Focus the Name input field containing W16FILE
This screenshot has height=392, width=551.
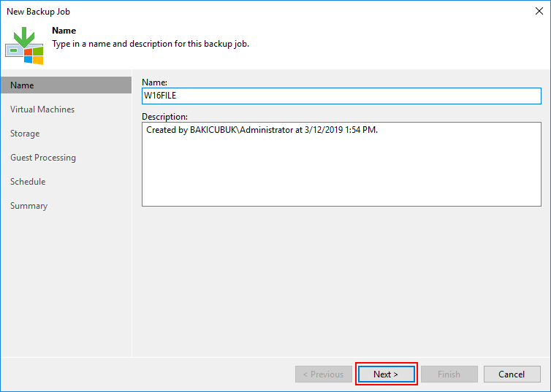pyautogui.click(x=341, y=96)
